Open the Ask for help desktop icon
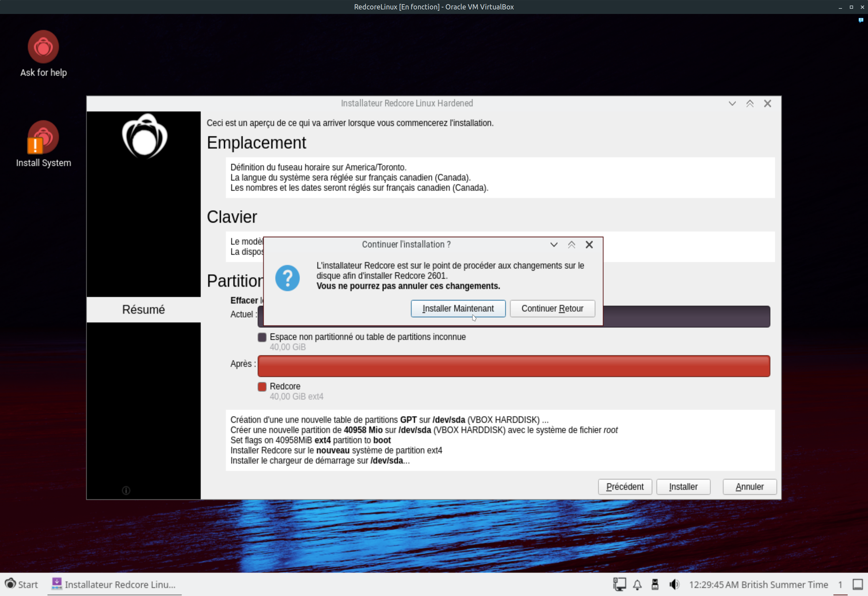The image size is (868, 596). pos(43,47)
